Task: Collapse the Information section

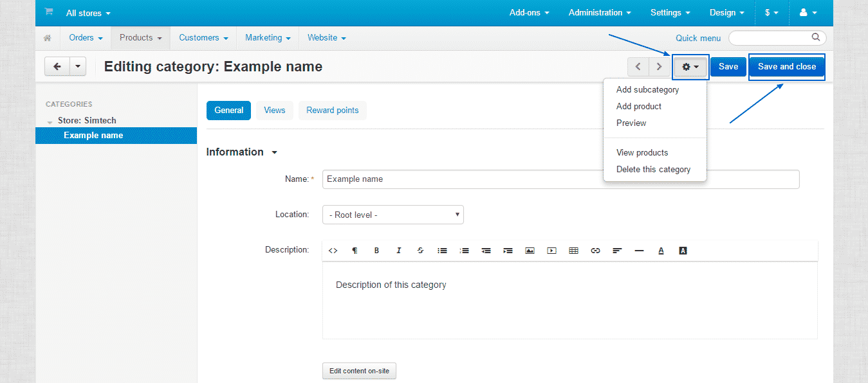Action: click(275, 152)
